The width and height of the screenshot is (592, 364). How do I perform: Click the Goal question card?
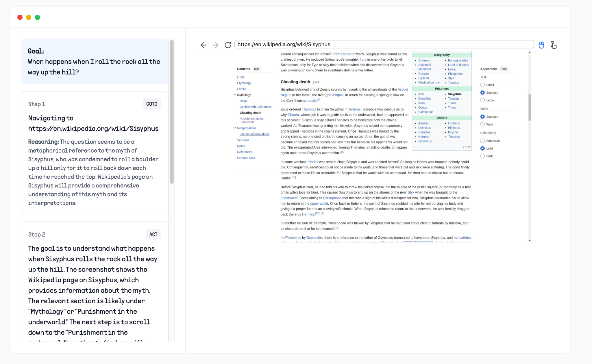click(x=95, y=61)
